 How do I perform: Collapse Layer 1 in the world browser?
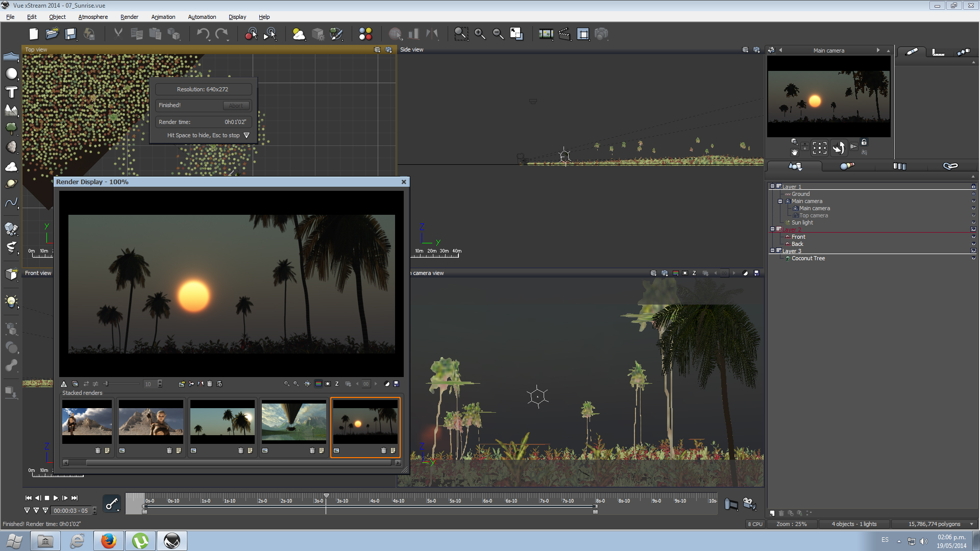(772, 186)
